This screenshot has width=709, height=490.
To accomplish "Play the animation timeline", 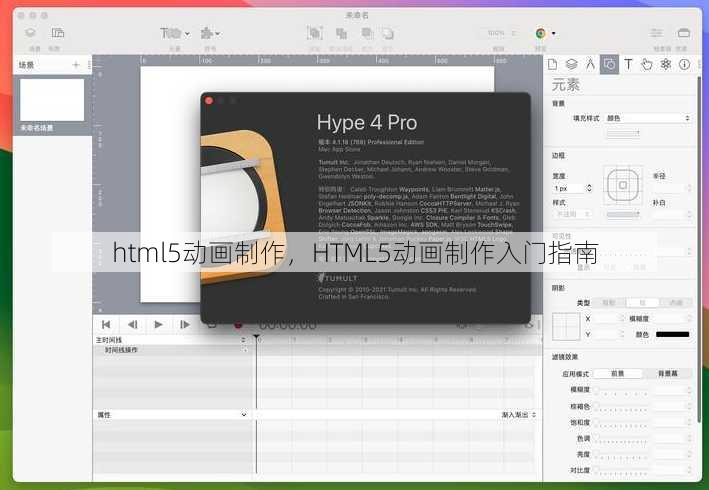I will click(158, 325).
